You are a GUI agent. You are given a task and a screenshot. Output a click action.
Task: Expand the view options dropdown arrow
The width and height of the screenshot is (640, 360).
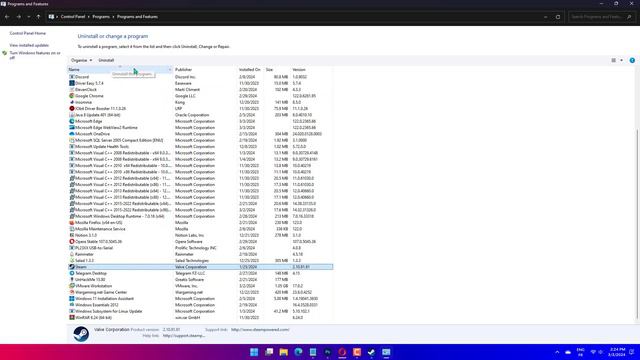click(x=622, y=60)
